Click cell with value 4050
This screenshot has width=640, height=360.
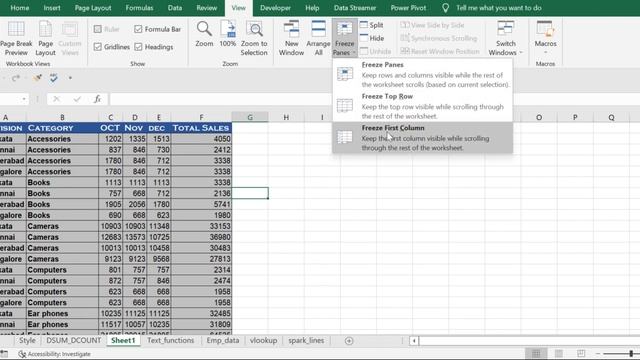pos(201,139)
